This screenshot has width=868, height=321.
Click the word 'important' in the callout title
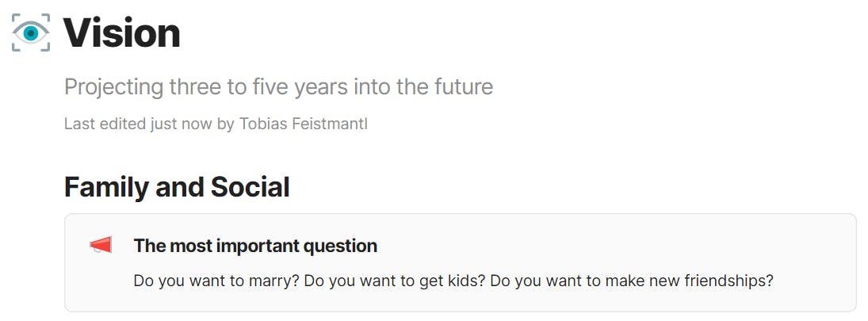(x=252, y=246)
